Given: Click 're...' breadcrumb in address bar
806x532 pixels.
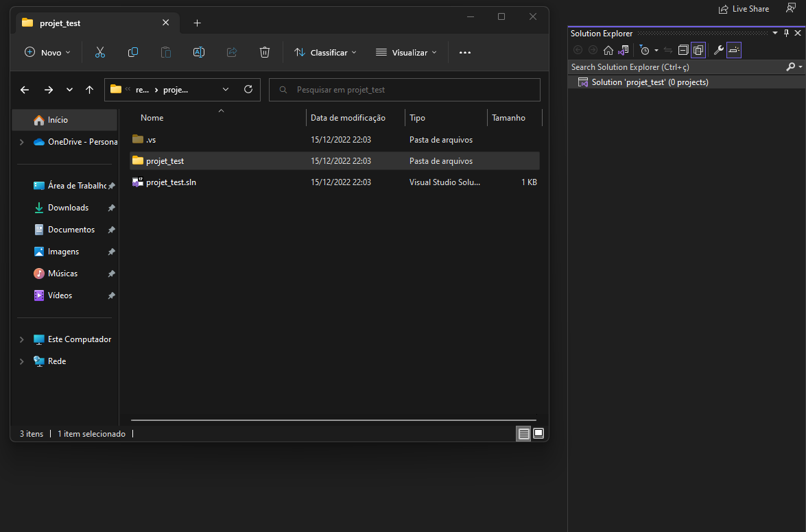Looking at the screenshot, I should pyautogui.click(x=143, y=90).
